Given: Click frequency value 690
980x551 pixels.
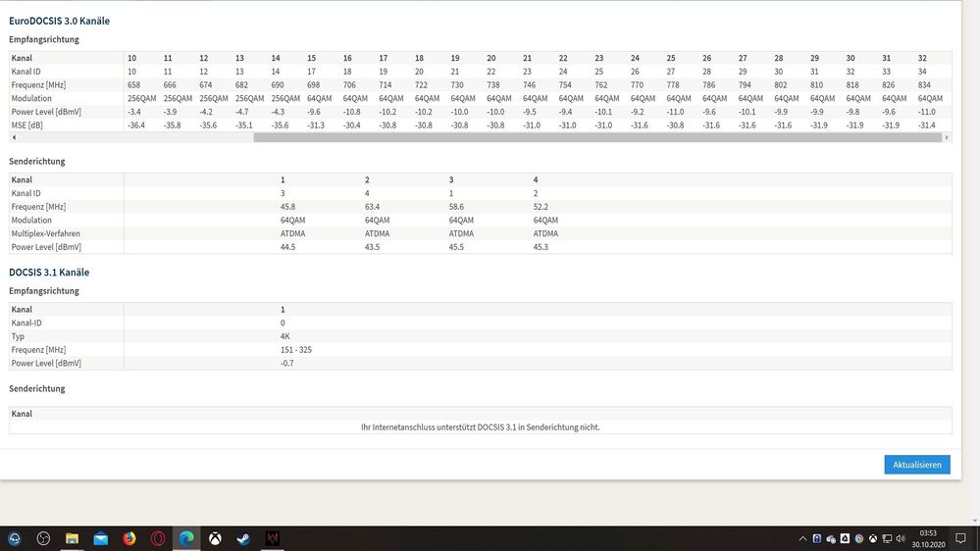Looking at the screenshot, I should click(x=278, y=85).
